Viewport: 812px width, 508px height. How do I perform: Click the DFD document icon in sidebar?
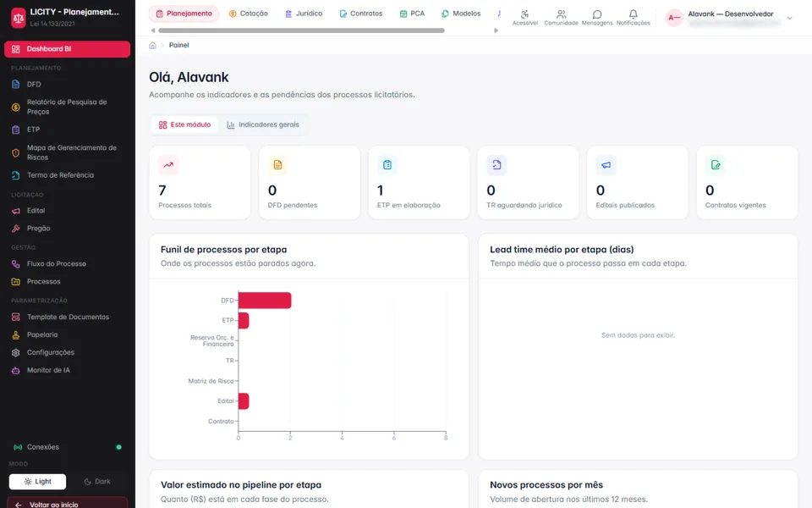(16, 84)
